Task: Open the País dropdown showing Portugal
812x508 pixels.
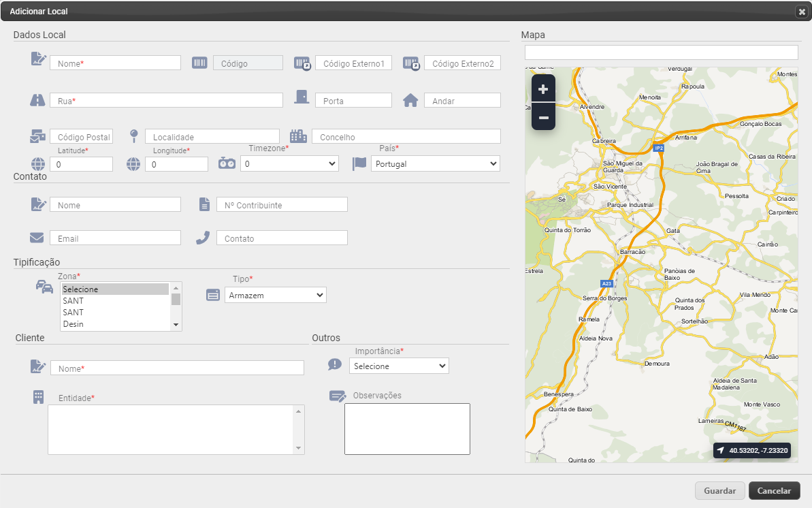Action: pyautogui.click(x=436, y=164)
